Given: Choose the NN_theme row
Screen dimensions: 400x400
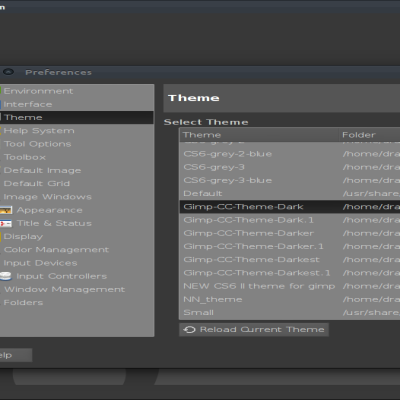Looking at the screenshot, I should point(289,299).
